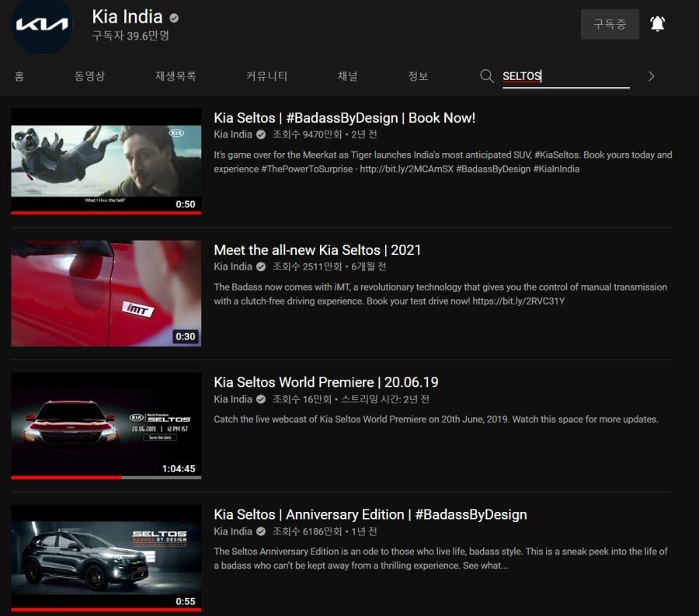Click '조회수 9470만회' view count text
The height and width of the screenshot is (616, 699).
pos(307,134)
